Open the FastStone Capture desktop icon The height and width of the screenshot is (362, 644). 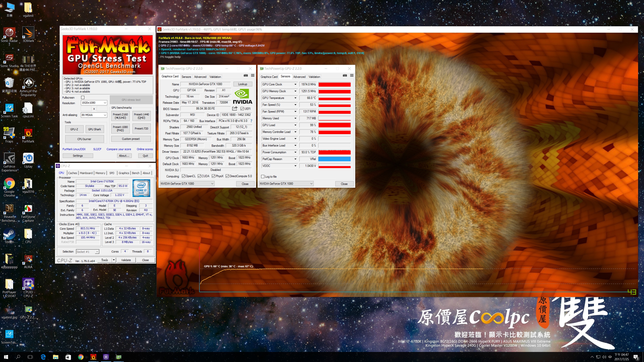[x=28, y=213]
